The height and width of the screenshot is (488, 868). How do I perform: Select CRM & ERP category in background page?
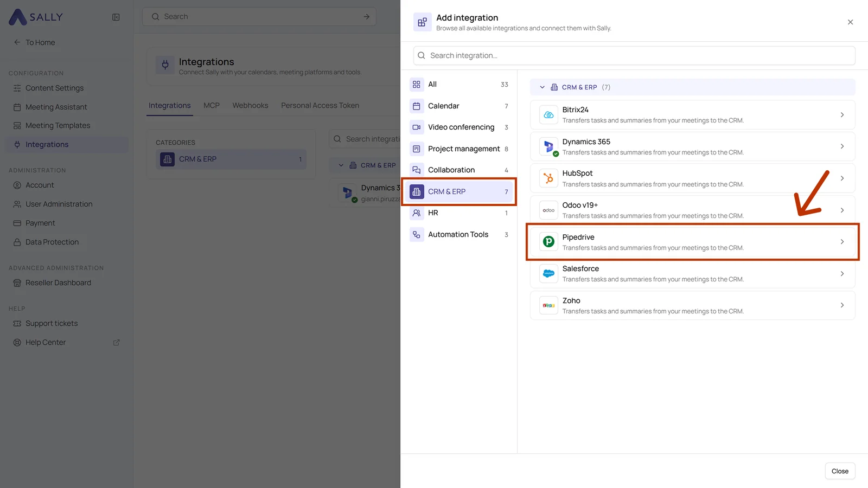coord(231,159)
